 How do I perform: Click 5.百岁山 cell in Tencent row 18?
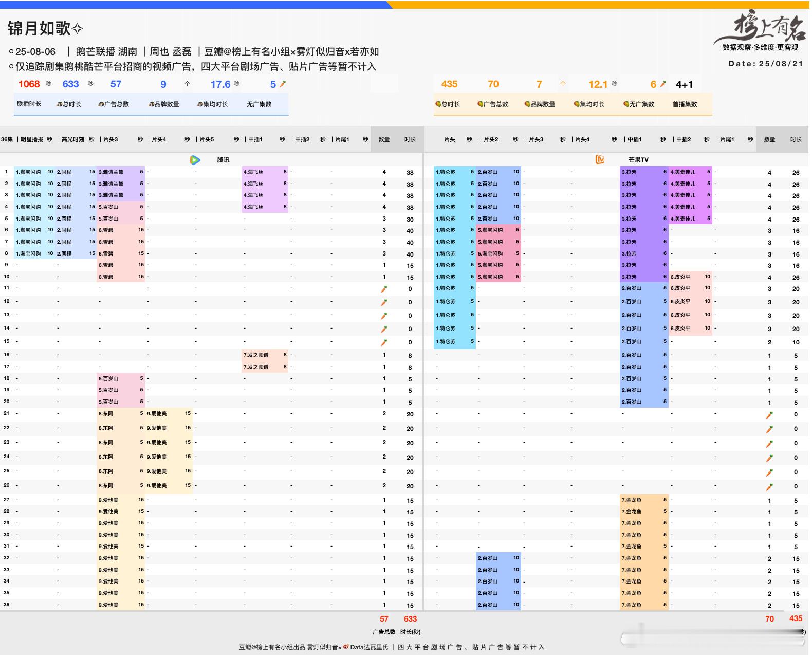click(121, 378)
